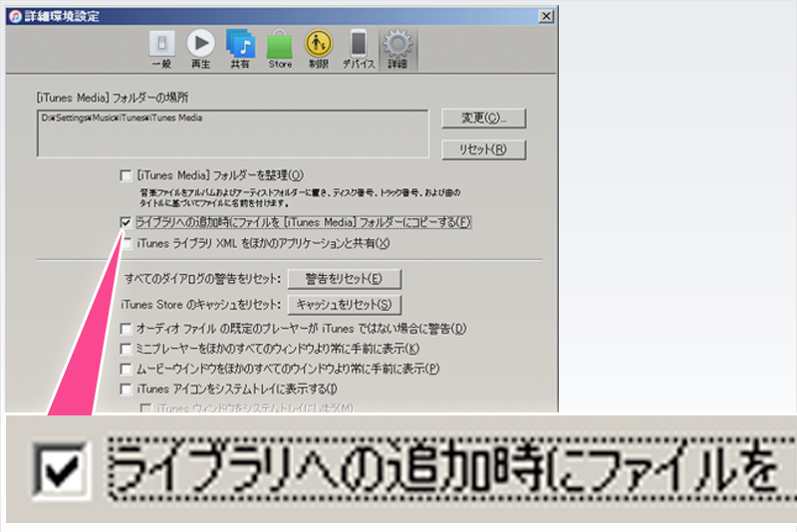Click the キャッシュをリセット(S) button
The width and height of the screenshot is (797, 532).
click(344, 305)
